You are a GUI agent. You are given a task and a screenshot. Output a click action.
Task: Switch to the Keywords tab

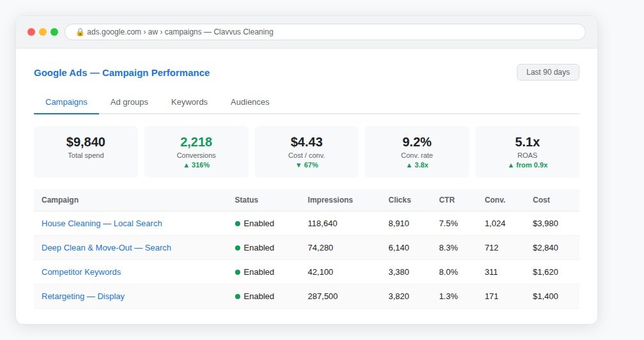[189, 102]
